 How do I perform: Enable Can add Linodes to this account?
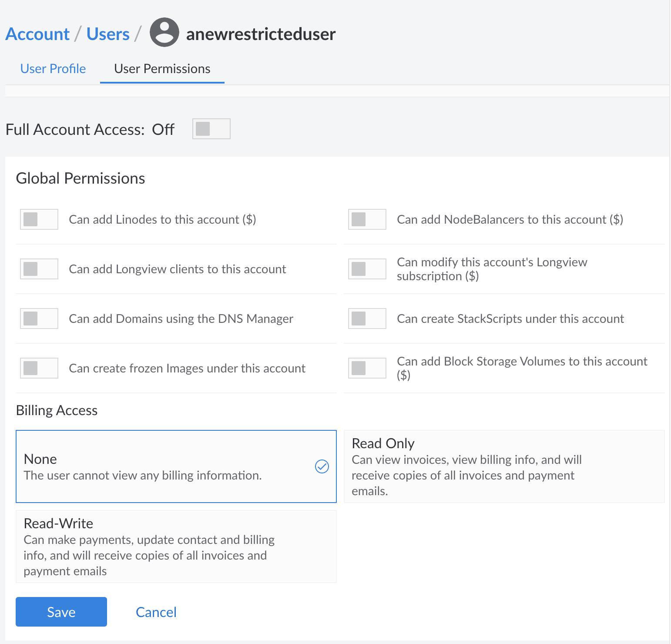click(39, 219)
